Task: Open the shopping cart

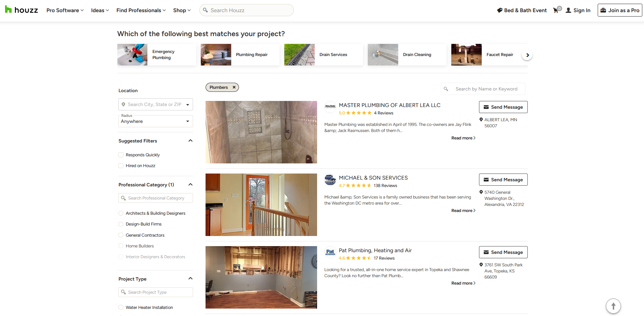Action: (555, 10)
